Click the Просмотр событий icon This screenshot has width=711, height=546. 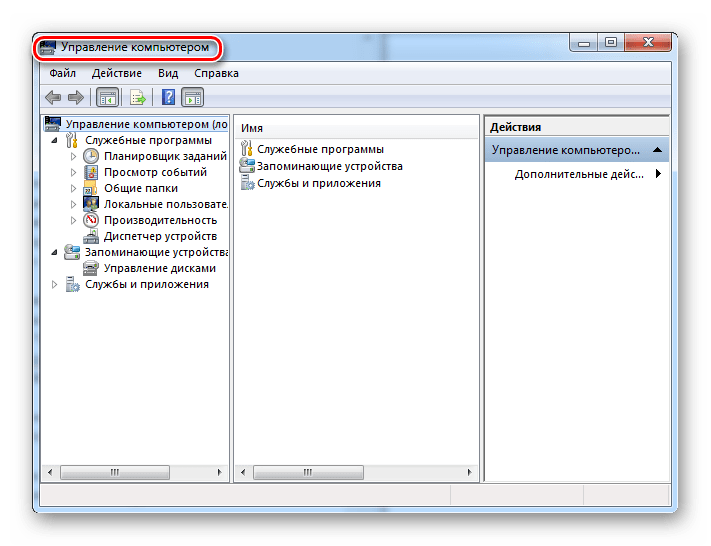coord(91,172)
